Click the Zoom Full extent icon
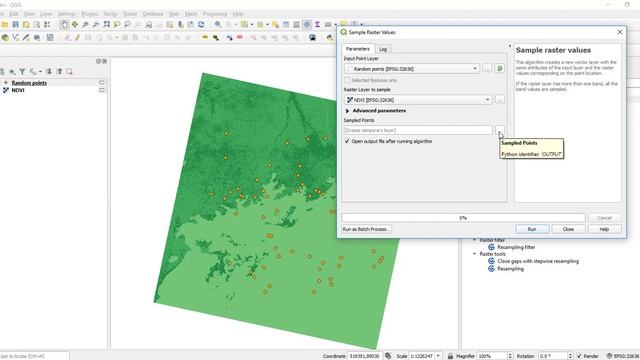Screen dimensions: 640x360 point(107,24)
